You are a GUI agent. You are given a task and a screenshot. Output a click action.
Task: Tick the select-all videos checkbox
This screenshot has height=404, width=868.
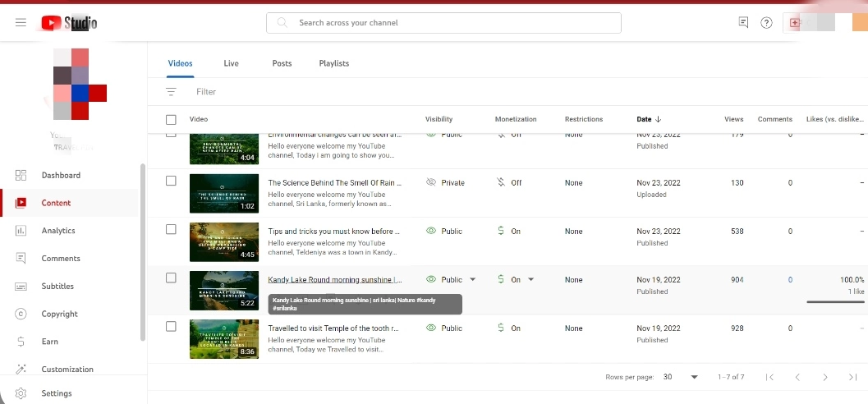point(171,120)
